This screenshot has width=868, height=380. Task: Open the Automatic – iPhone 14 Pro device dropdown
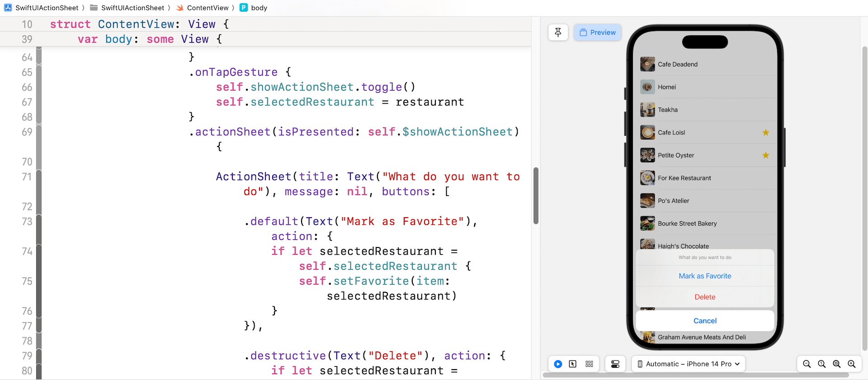click(689, 364)
